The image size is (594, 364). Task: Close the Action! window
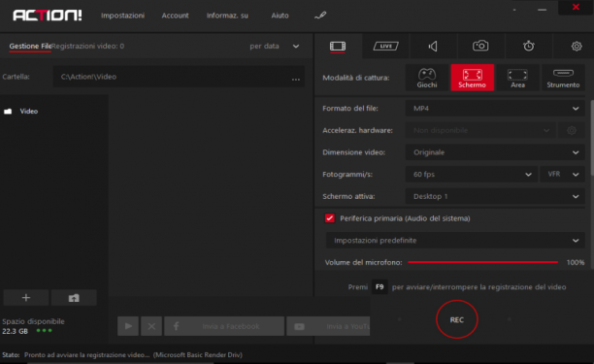576,7
